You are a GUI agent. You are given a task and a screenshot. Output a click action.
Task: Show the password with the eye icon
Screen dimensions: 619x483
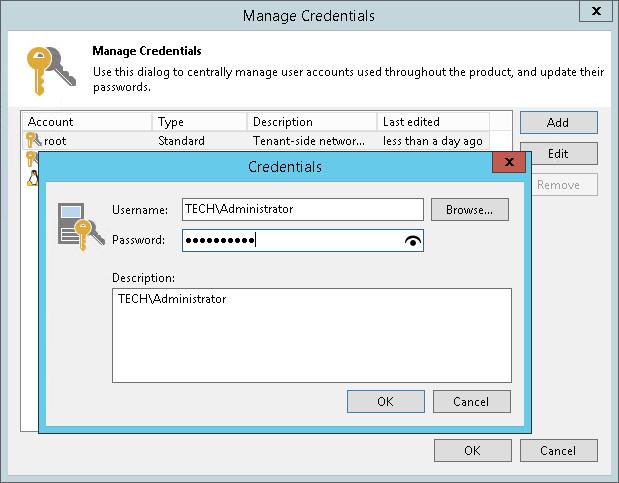tap(413, 240)
